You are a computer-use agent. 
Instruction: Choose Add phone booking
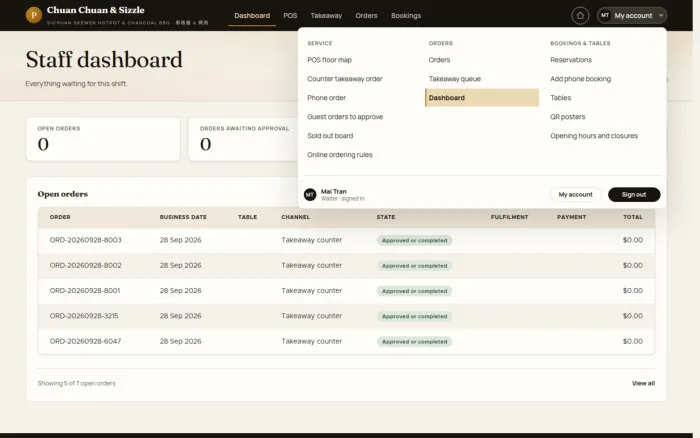point(580,79)
